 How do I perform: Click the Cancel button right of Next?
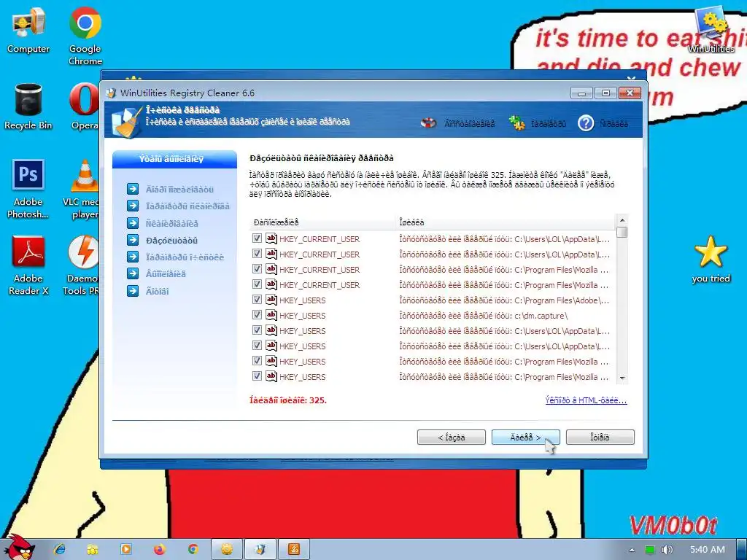pos(600,437)
